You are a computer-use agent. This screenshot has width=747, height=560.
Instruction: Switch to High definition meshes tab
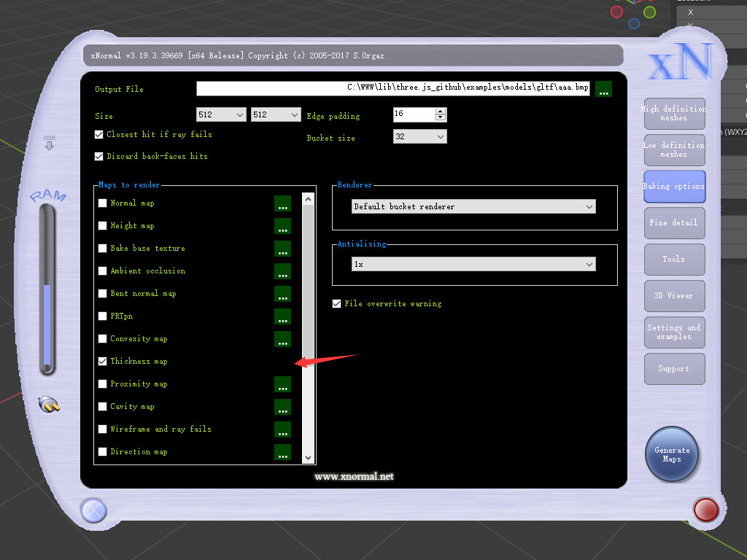[x=674, y=114]
